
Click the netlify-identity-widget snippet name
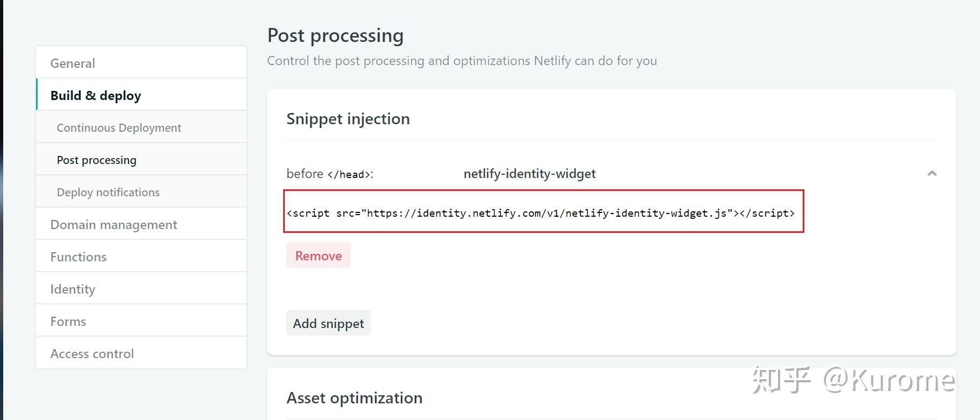pos(530,173)
